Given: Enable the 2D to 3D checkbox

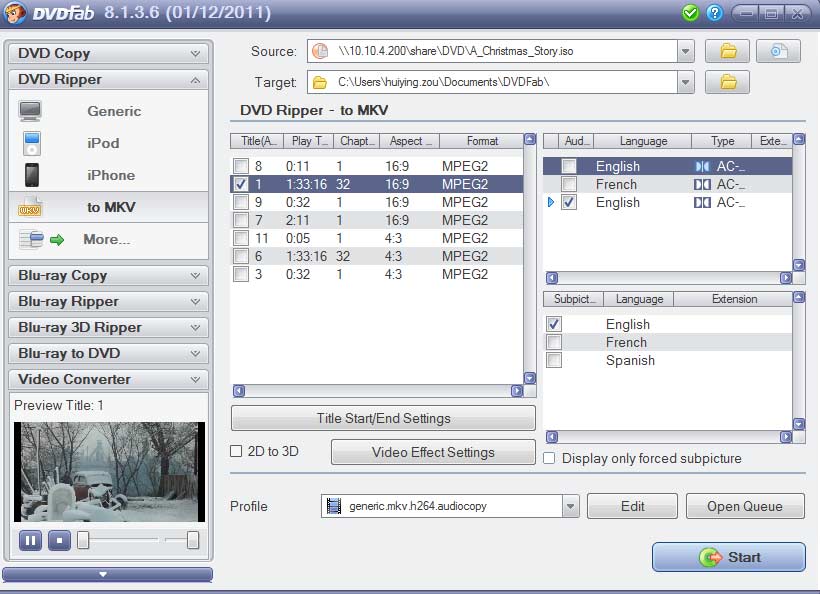Looking at the screenshot, I should point(237,452).
